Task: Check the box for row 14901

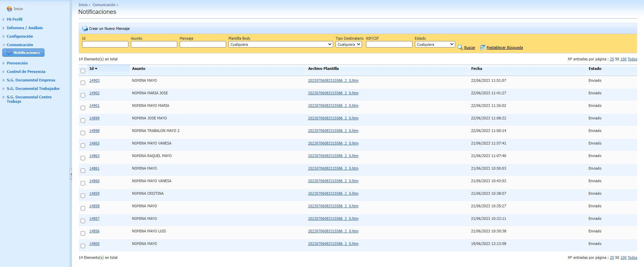Action: tap(83, 108)
